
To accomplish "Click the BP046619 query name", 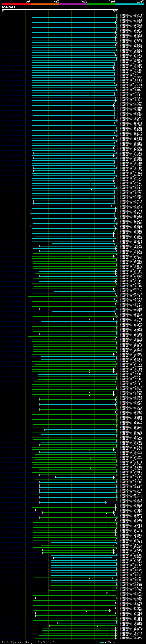I will (8, 8).
